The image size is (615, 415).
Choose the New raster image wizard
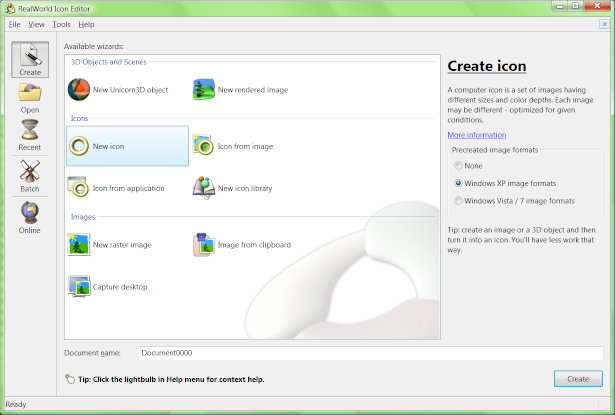pyautogui.click(x=110, y=244)
